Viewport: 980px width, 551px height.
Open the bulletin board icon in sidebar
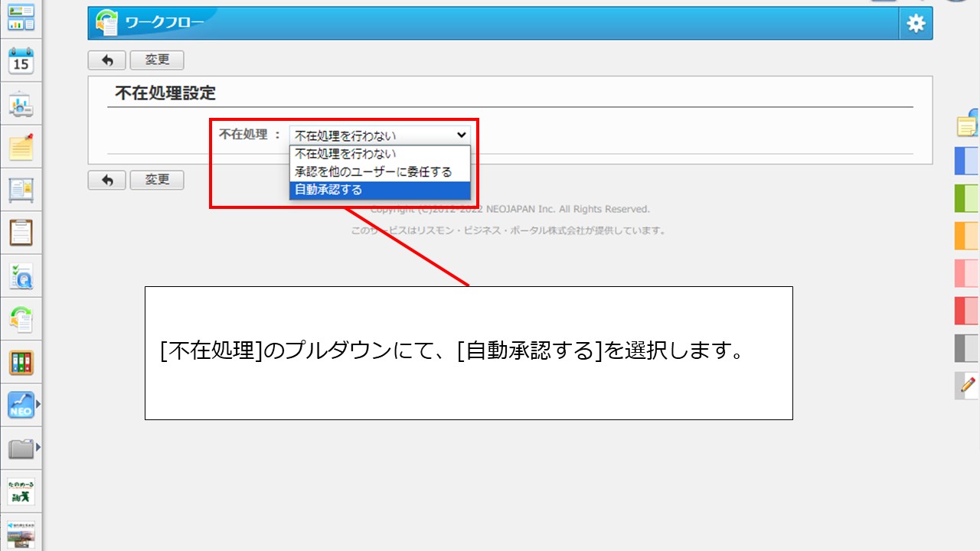click(x=21, y=190)
